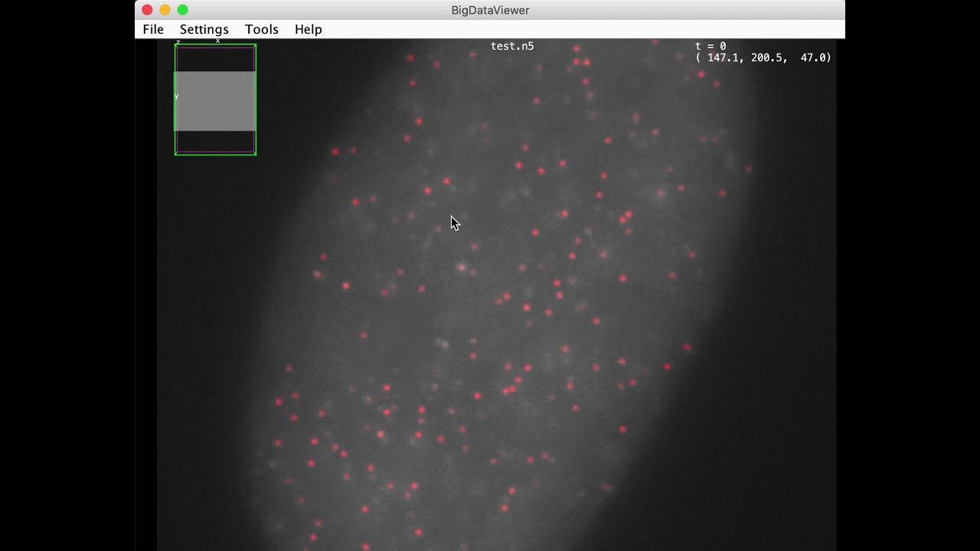
Task: Click the BigDataViewer window title
Action: (490, 10)
